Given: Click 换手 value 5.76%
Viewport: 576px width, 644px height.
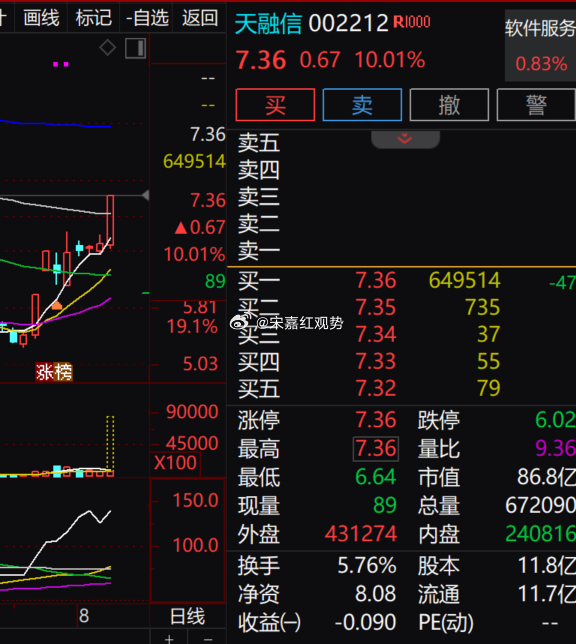Looking at the screenshot, I should 366,566.
